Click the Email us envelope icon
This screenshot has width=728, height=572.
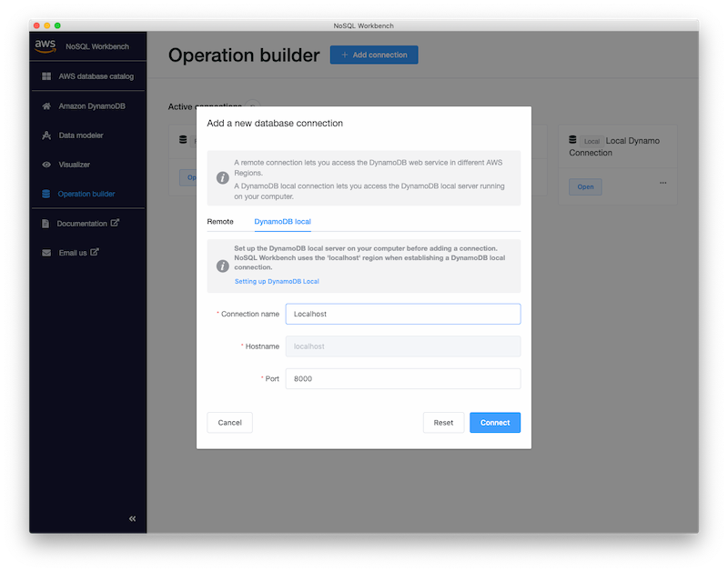46,253
